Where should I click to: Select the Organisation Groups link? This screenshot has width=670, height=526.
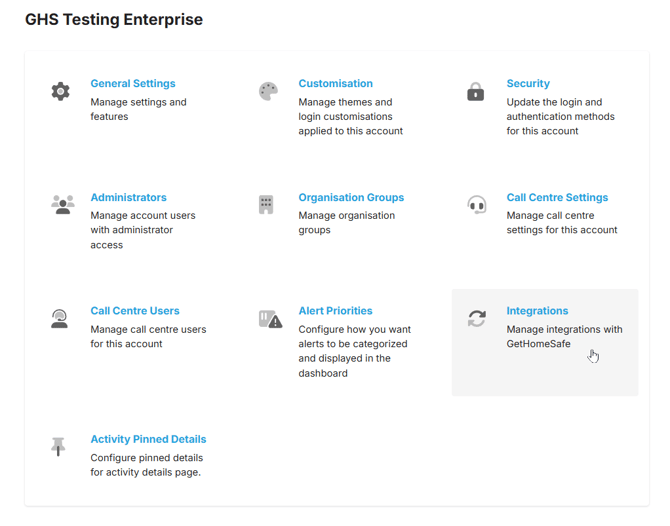[x=351, y=198]
